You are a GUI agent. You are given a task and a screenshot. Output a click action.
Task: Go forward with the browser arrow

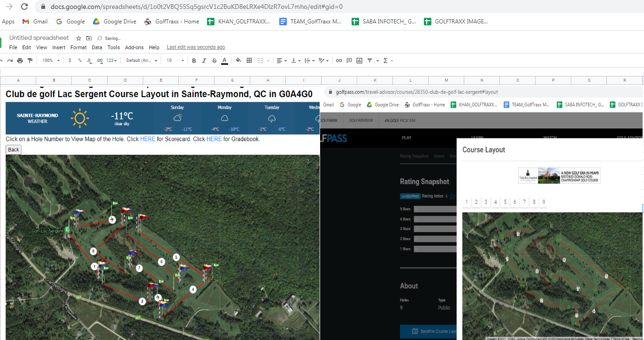click(x=9, y=7)
